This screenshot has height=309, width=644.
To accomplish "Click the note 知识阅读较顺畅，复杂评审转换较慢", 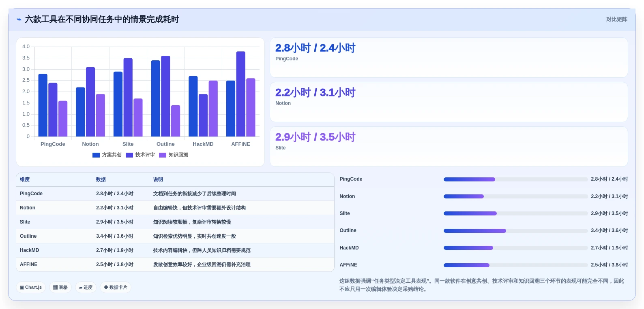I will click(x=192, y=222).
